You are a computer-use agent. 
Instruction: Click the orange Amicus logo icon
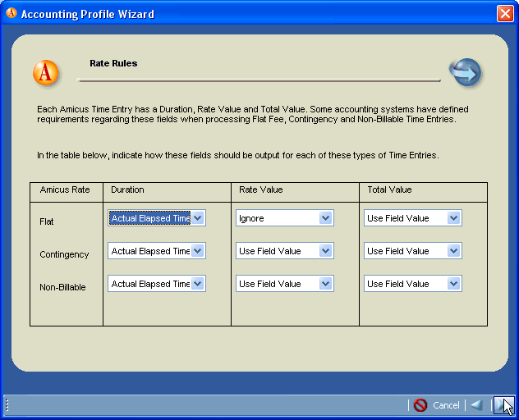pos(46,73)
